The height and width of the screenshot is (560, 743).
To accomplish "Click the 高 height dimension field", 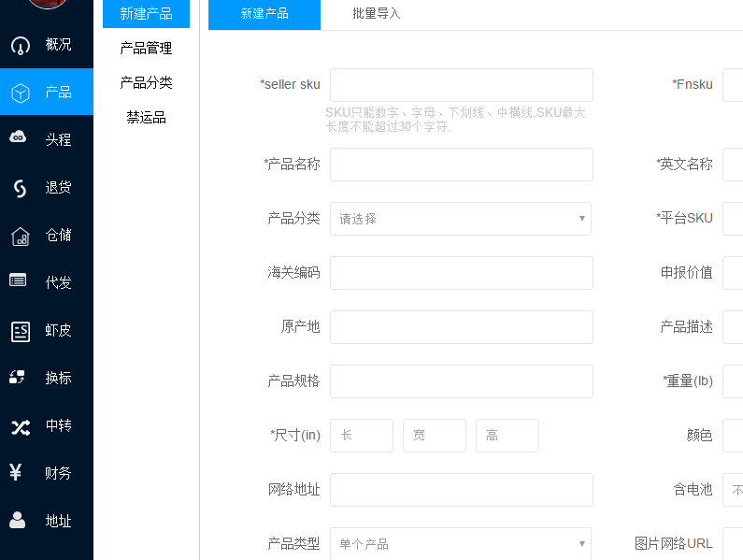I will [507, 436].
